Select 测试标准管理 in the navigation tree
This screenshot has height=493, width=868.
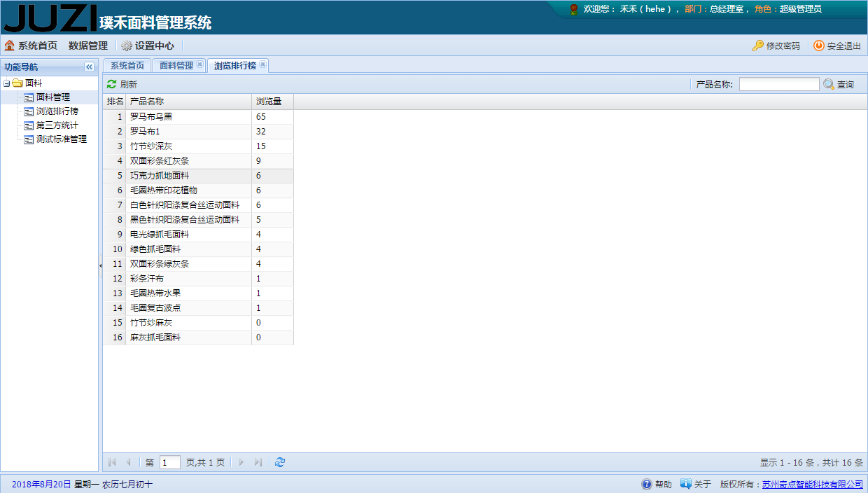click(62, 139)
